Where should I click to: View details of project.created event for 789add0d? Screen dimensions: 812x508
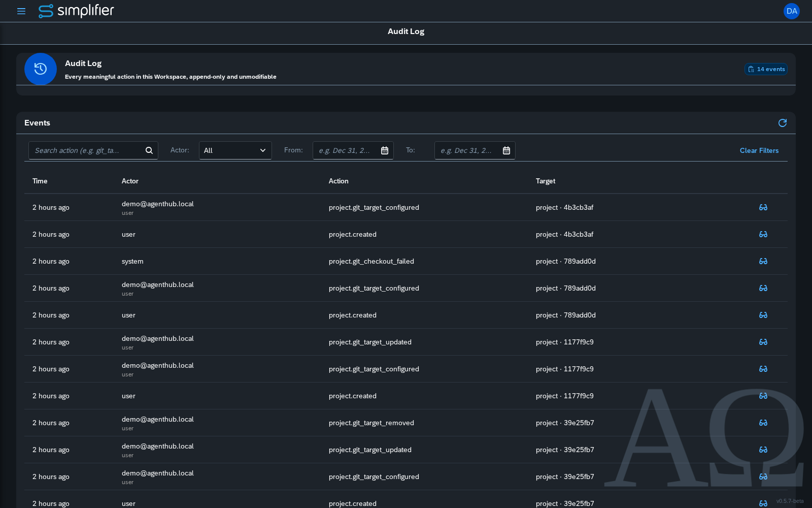coord(763,315)
